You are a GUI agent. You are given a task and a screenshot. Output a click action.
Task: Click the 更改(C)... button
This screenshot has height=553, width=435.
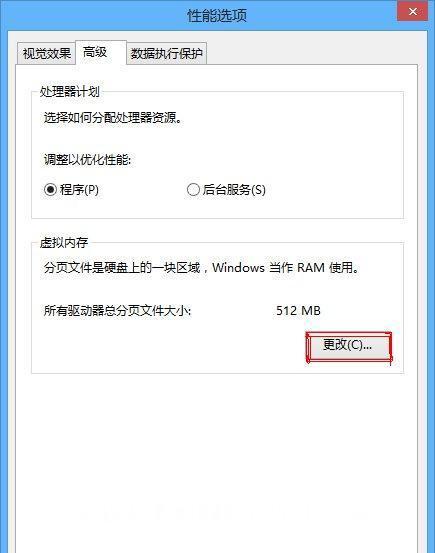[x=348, y=347]
